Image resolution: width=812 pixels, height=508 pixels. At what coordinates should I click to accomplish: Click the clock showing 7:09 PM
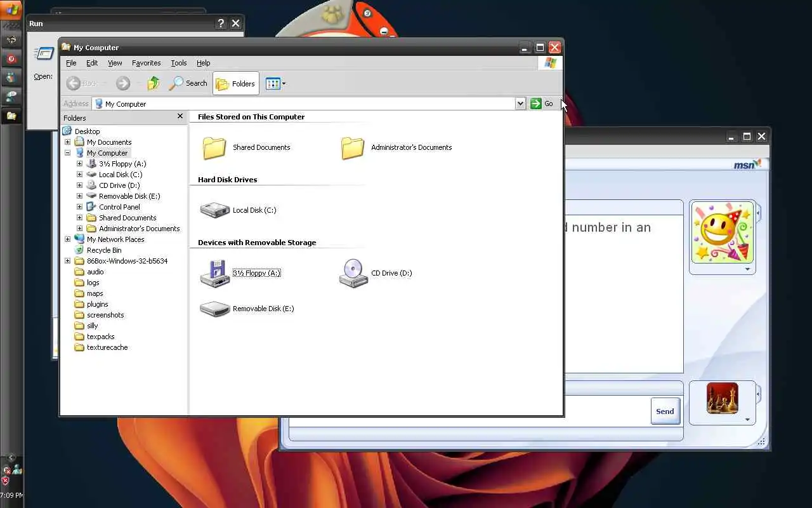tap(11, 495)
